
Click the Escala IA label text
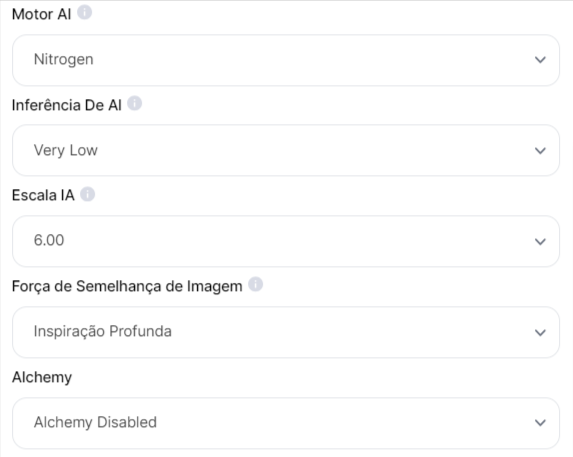click(x=43, y=195)
